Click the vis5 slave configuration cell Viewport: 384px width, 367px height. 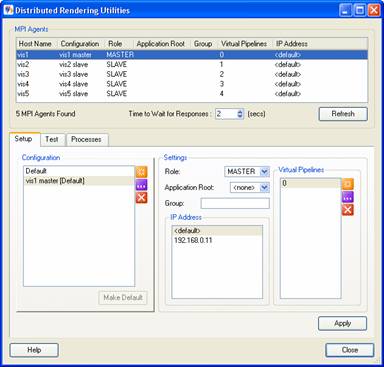coord(74,93)
